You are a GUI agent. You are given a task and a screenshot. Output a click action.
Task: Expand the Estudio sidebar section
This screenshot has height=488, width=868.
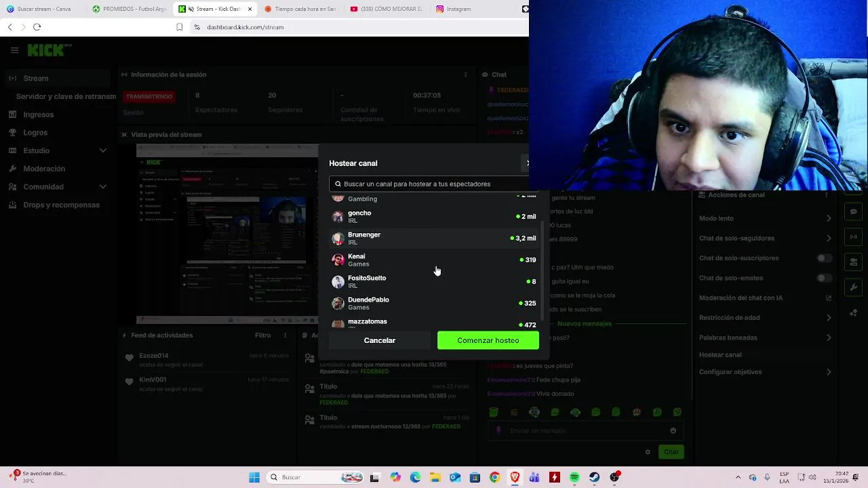point(103,150)
